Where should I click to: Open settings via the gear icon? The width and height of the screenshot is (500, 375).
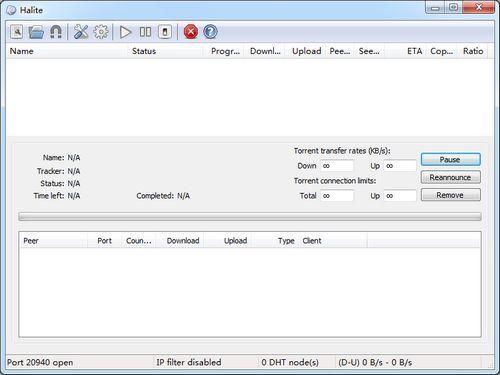point(101,32)
